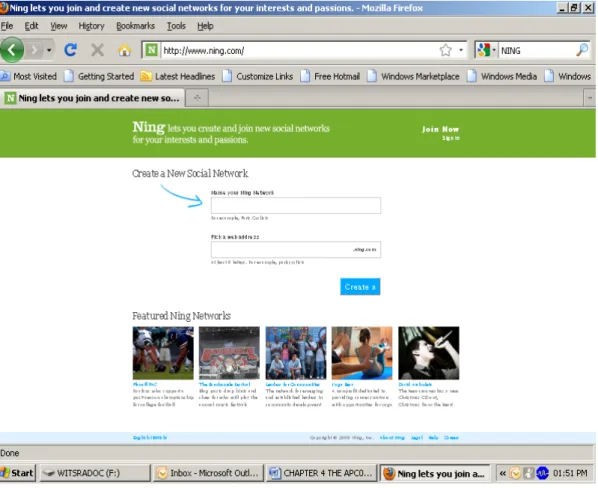Open the stage concert network thumbnail

pyautogui.click(x=229, y=353)
